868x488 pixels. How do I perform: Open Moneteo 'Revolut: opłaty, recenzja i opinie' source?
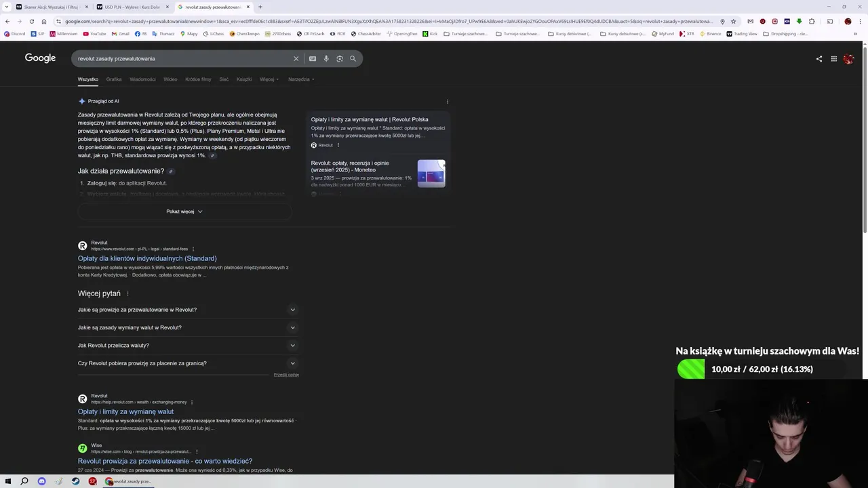[350, 166]
